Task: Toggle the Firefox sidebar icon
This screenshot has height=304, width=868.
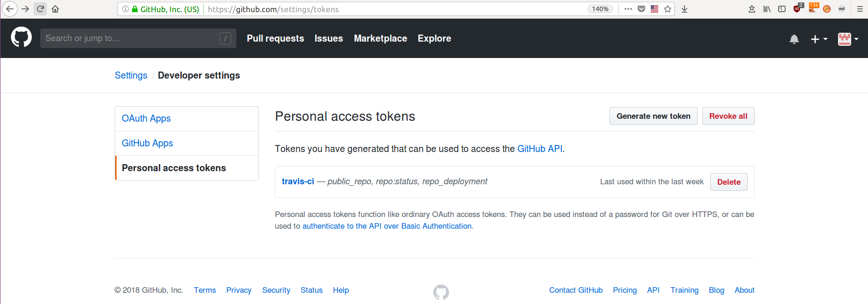Action: (782, 9)
